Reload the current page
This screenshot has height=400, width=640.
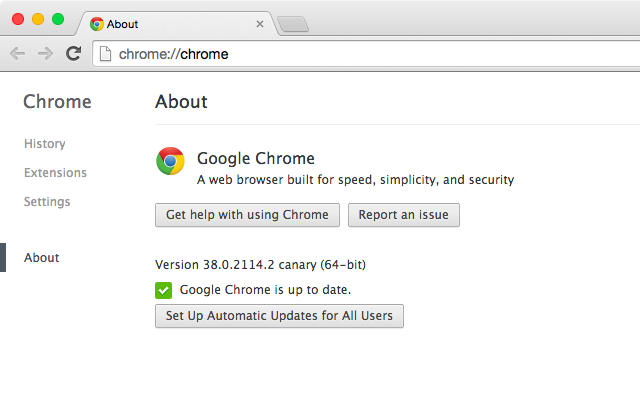[73, 53]
